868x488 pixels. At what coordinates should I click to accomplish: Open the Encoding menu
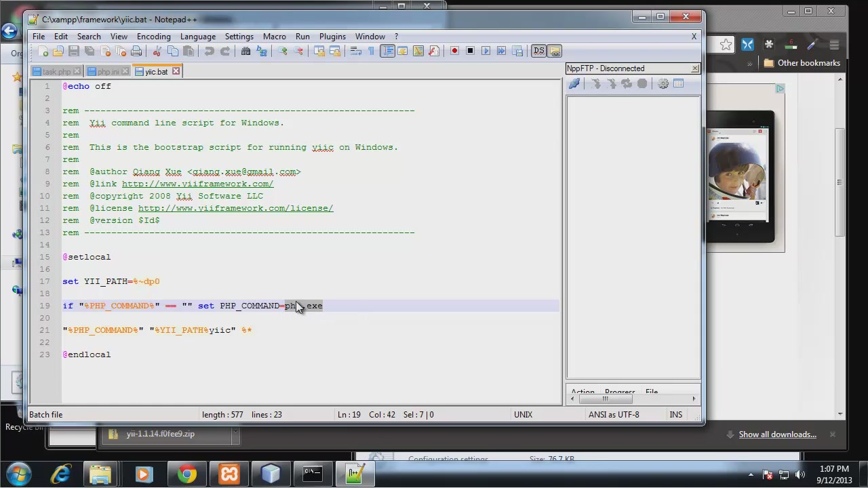click(154, 37)
